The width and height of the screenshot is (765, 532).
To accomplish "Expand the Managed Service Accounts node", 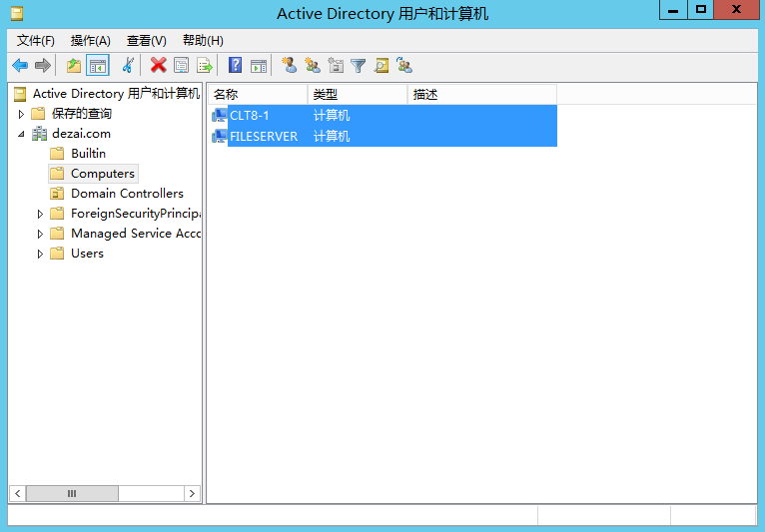I will 40,235.
